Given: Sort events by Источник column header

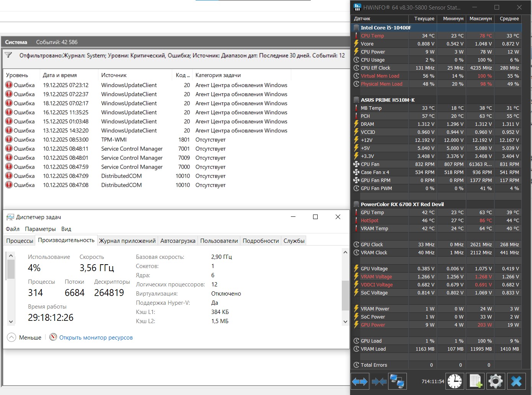Looking at the screenshot, I should [135, 75].
